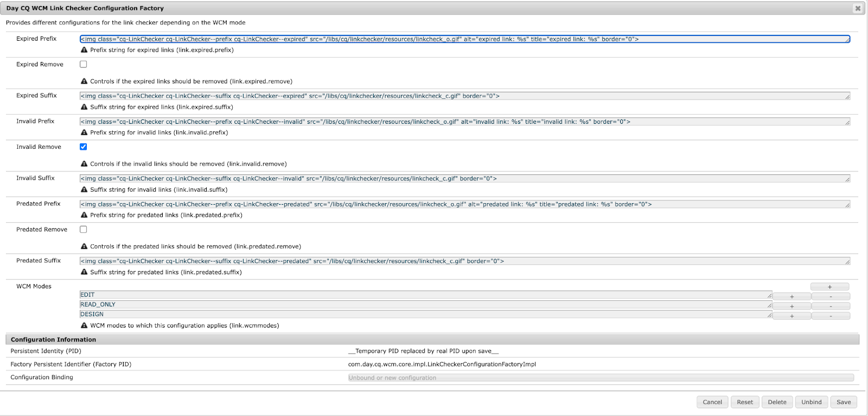Uncheck the Invalid Remove checkbox
The image size is (868, 416).
[x=84, y=147]
